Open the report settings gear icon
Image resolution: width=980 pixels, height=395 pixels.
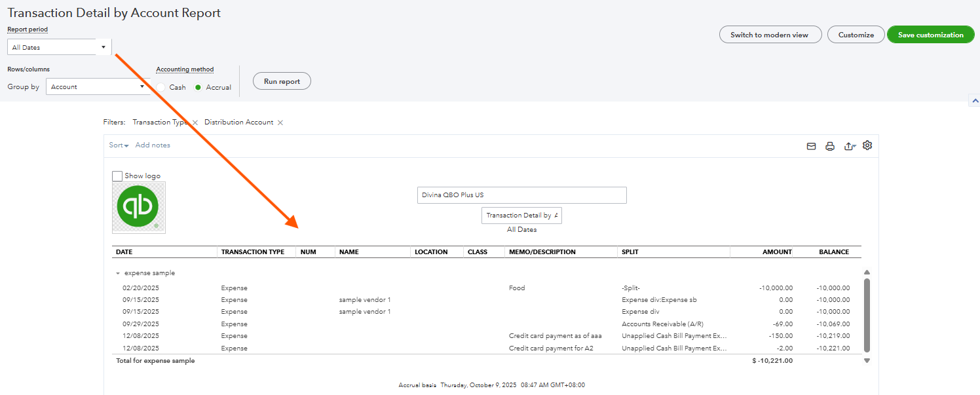click(x=867, y=145)
